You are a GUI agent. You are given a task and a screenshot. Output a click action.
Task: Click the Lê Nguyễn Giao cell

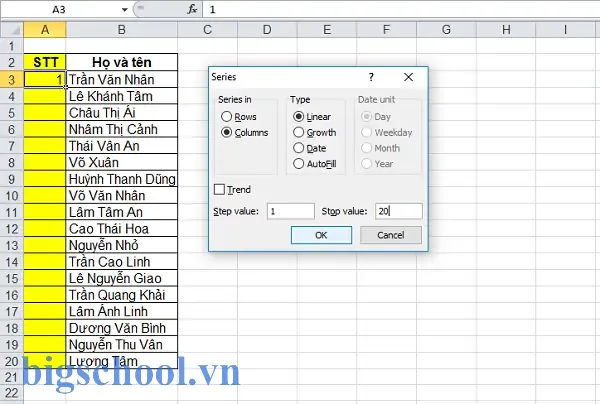pyautogui.click(x=122, y=279)
